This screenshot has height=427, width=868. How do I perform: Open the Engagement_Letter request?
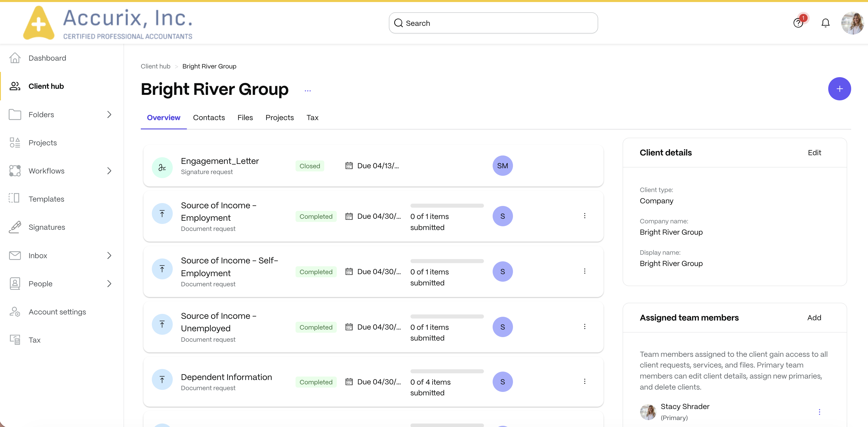pyautogui.click(x=220, y=161)
